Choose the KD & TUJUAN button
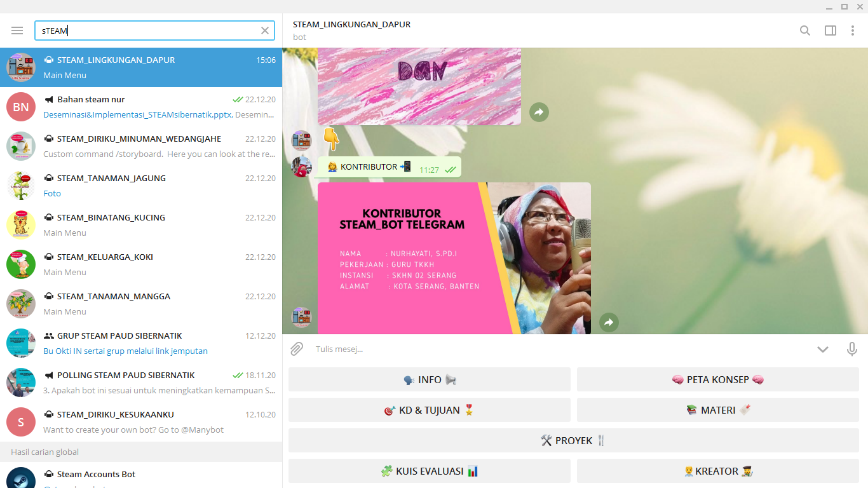Screen dimensions: 868x488 [x=430, y=410]
